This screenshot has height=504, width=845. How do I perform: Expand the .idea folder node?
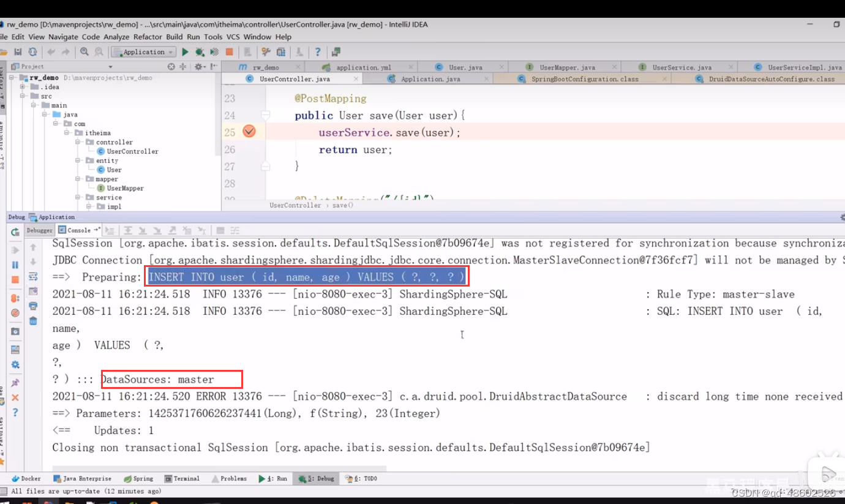pos(23,87)
